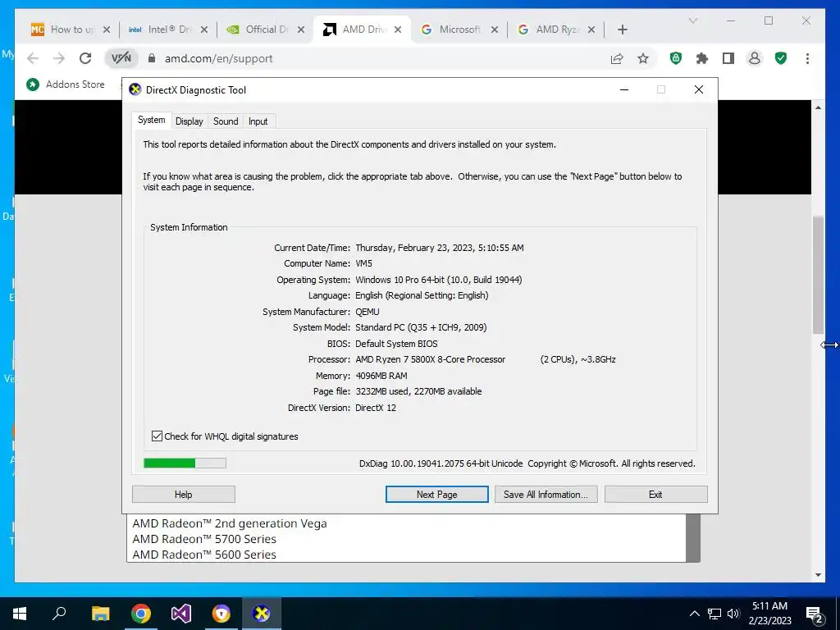The height and width of the screenshot is (630, 840).
Task: Click the Chrome page scrollbar thumb
Action: tap(818, 275)
